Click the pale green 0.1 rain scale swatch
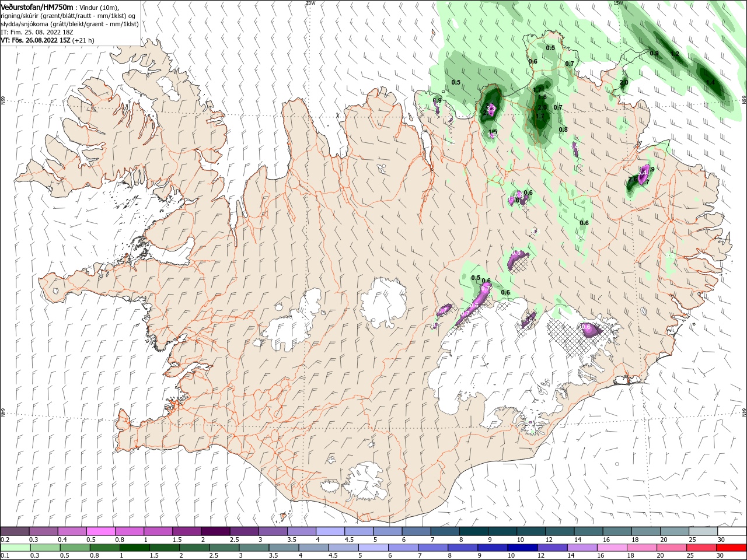The width and height of the screenshot is (747, 560). (15, 548)
